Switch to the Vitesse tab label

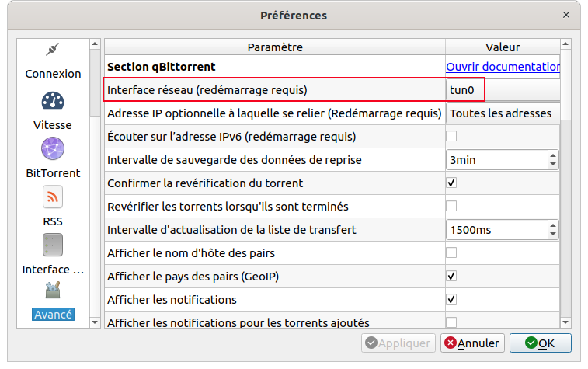click(53, 125)
